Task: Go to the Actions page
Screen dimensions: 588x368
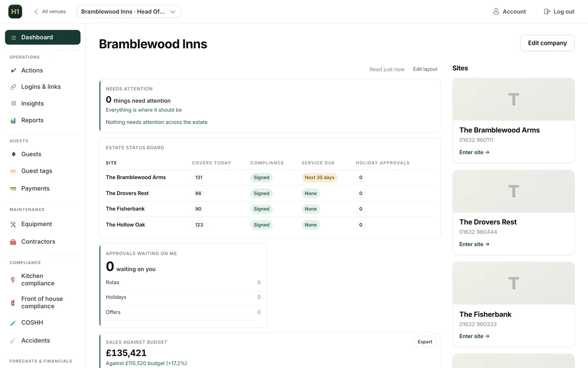Action: (42, 70)
